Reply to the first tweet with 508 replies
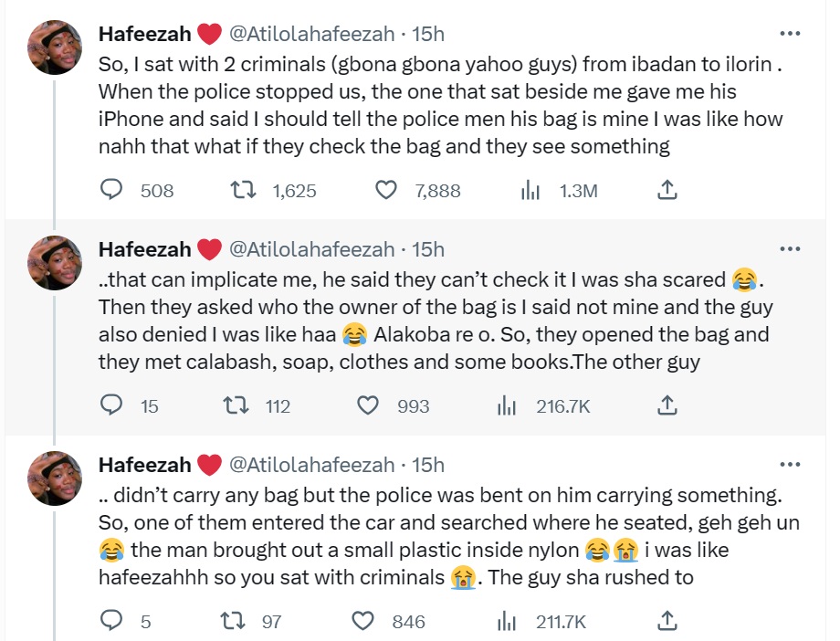Screen dimensions: 840x641 111,190
